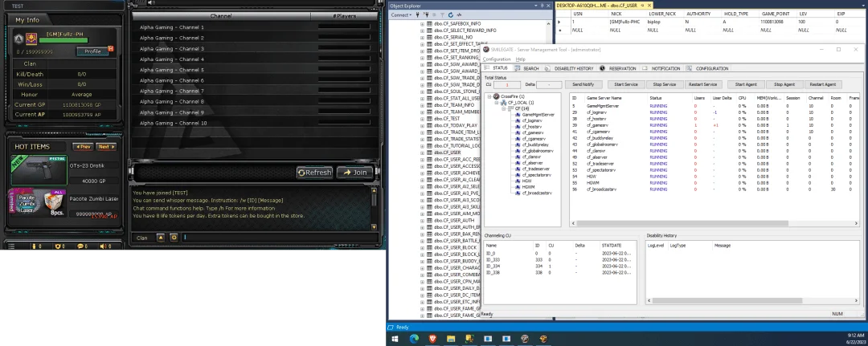Click the filter icon in Object Explorer toolbar
The height and width of the screenshot is (346, 868).
click(x=442, y=15)
